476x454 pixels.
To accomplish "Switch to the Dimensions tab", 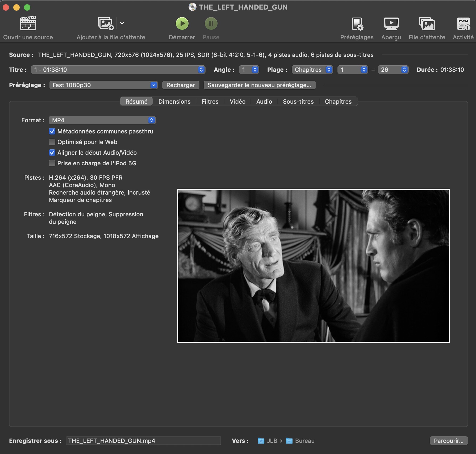I will pos(174,102).
